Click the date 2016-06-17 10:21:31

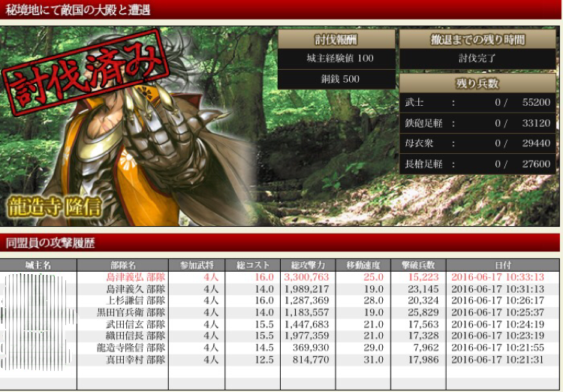click(x=498, y=359)
